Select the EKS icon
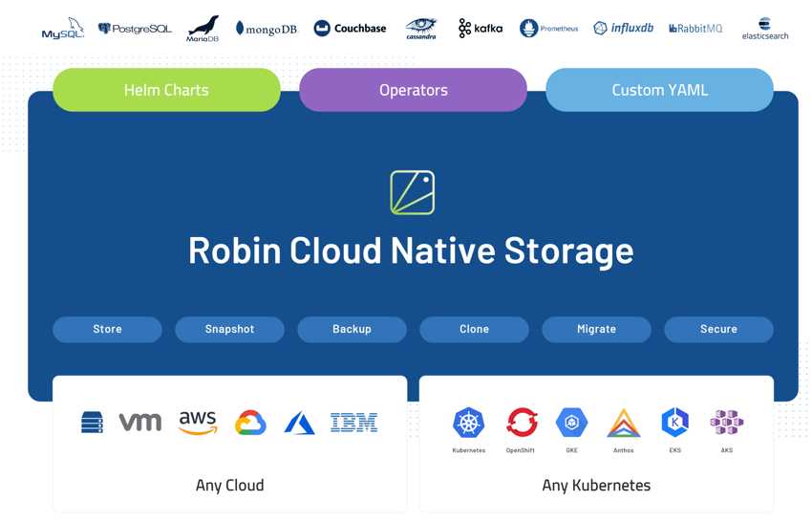812x522 pixels. point(674,423)
